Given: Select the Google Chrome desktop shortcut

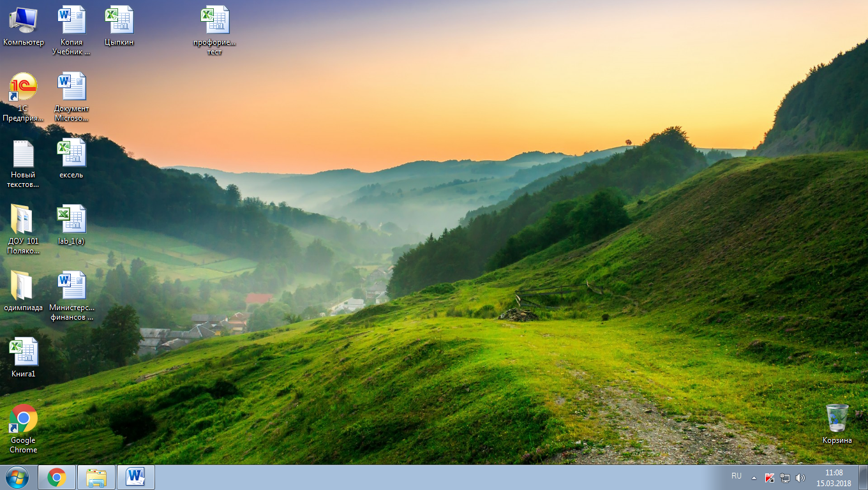Looking at the screenshot, I should 24,429.
